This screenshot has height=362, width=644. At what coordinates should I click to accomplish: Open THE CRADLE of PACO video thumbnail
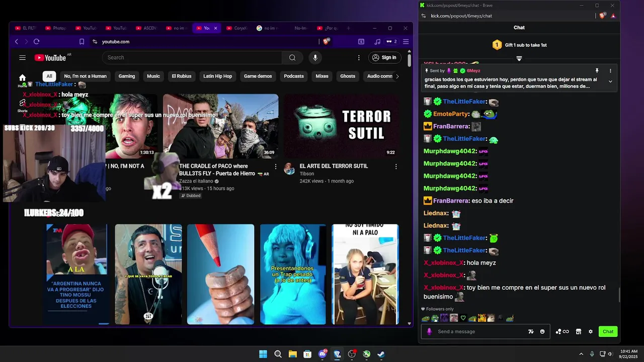(220, 126)
